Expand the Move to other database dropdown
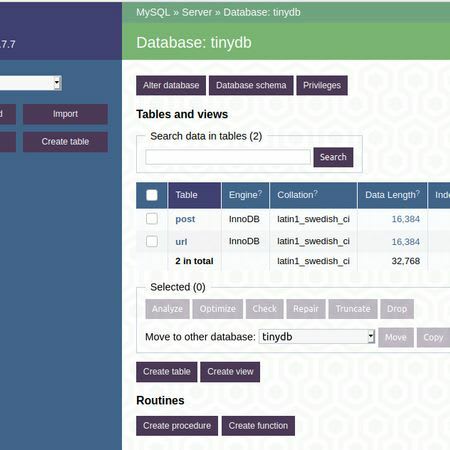The height and width of the screenshot is (450, 450). pyautogui.click(x=317, y=337)
